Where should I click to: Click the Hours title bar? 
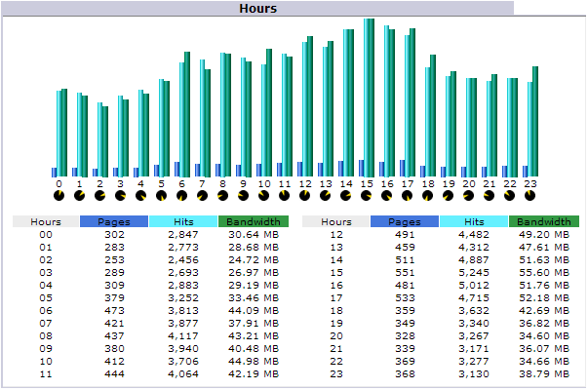(258, 8)
